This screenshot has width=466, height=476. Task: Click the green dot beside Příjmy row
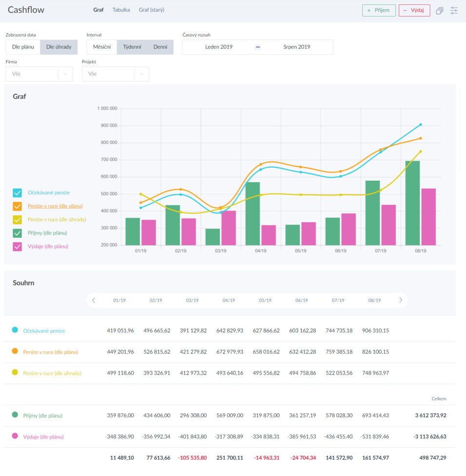(x=15, y=415)
